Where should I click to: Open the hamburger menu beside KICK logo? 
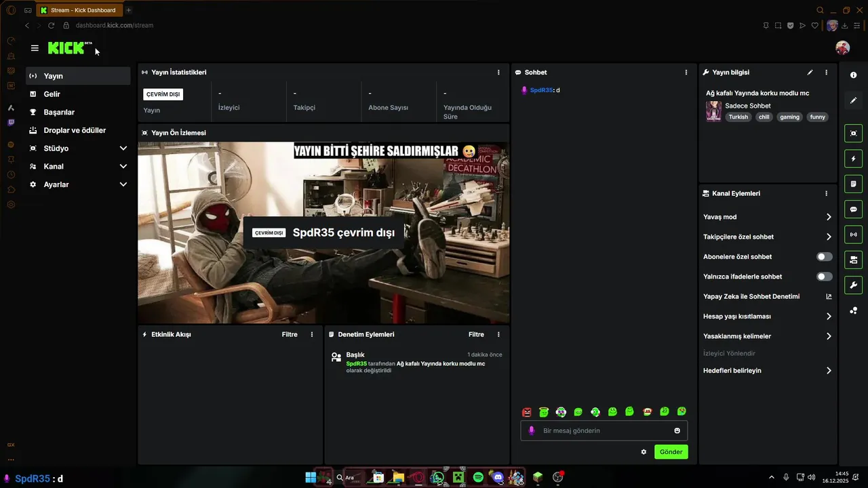pyautogui.click(x=35, y=48)
